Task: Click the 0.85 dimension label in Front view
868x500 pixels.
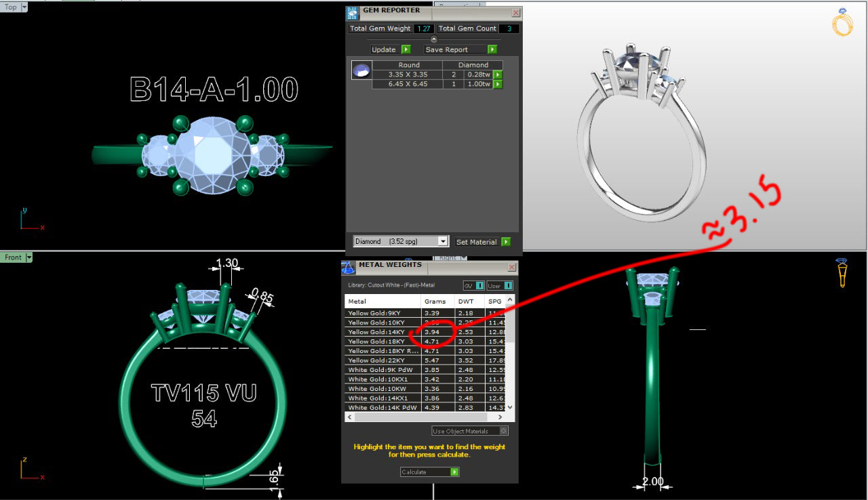Action: point(262,295)
